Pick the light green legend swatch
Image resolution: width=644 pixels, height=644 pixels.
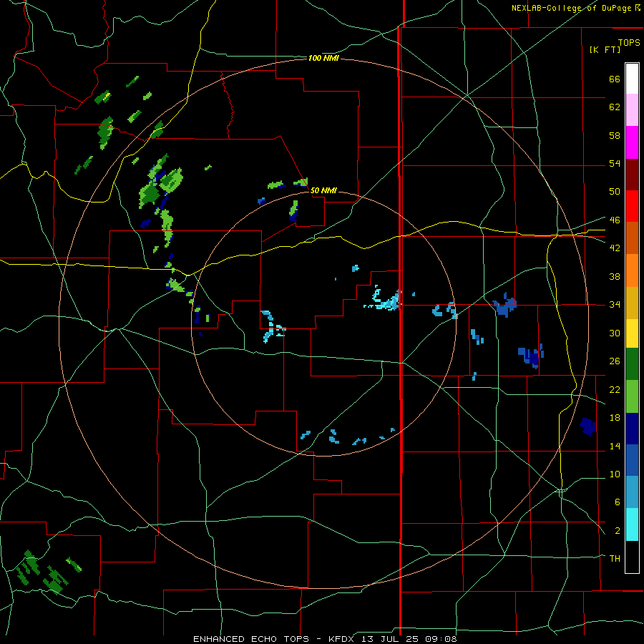[632, 396]
